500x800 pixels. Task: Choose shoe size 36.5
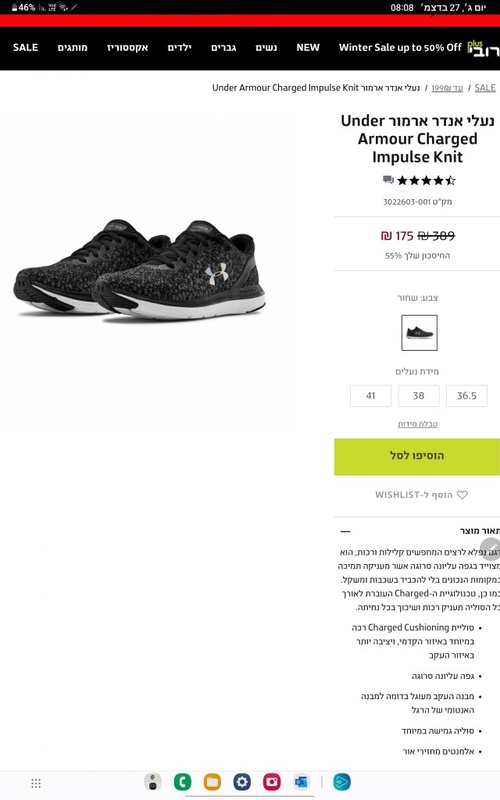click(x=466, y=395)
